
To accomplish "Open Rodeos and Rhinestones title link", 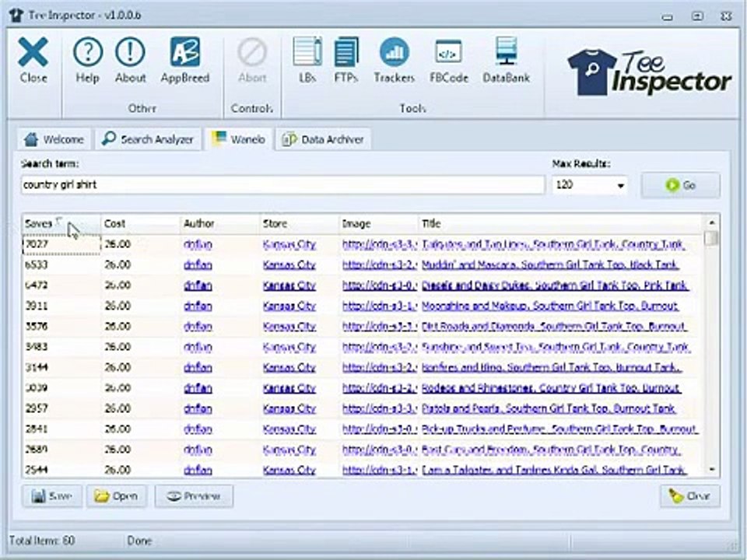I will (x=551, y=387).
